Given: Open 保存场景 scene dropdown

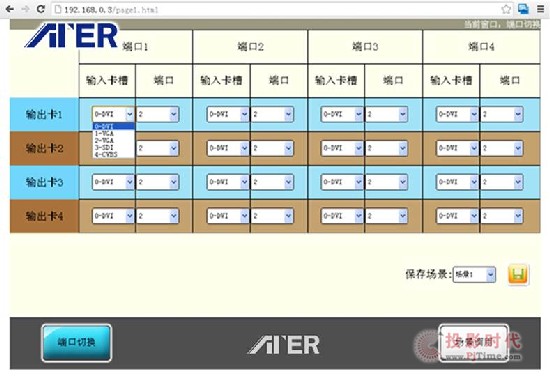Looking at the screenshot, I should 474,274.
